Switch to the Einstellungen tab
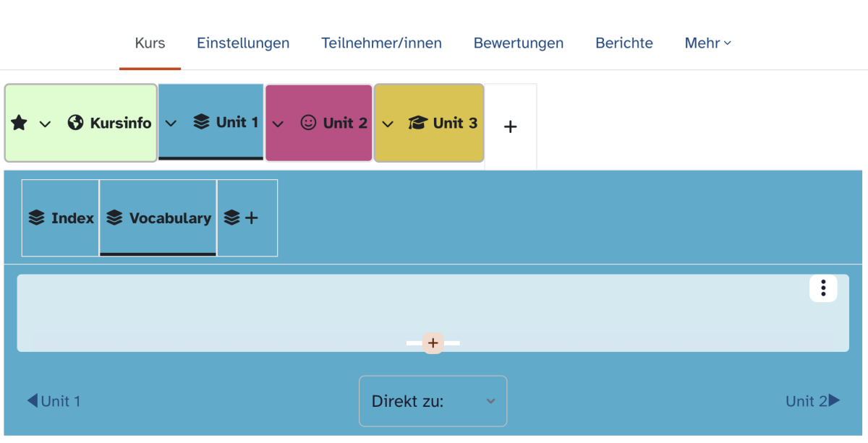 (243, 43)
